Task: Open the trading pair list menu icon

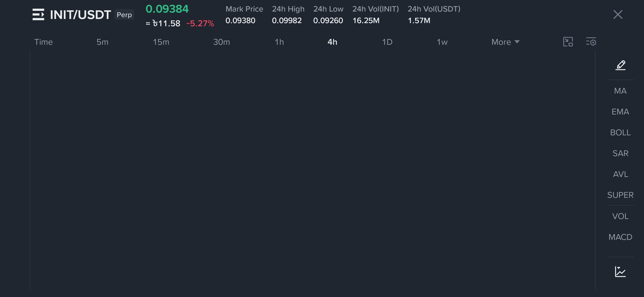Action: pos(38,14)
